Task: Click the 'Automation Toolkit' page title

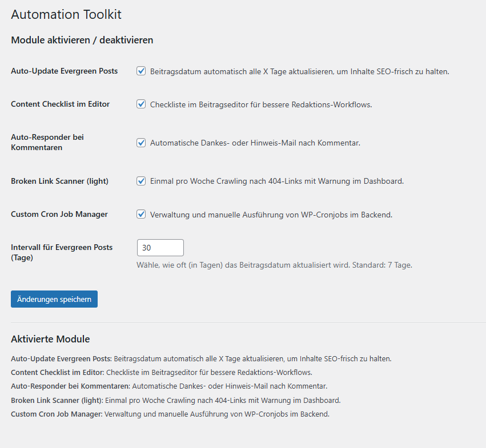Action: coord(66,15)
